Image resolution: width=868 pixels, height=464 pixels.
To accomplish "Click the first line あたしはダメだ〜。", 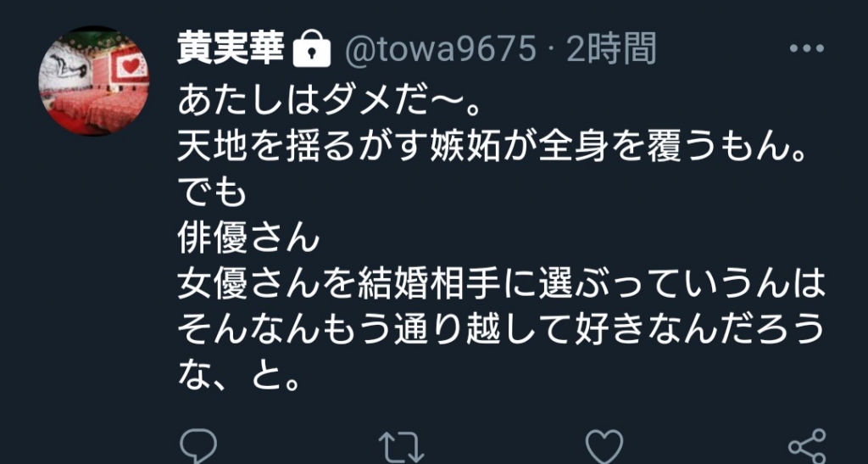I will click(328, 102).
